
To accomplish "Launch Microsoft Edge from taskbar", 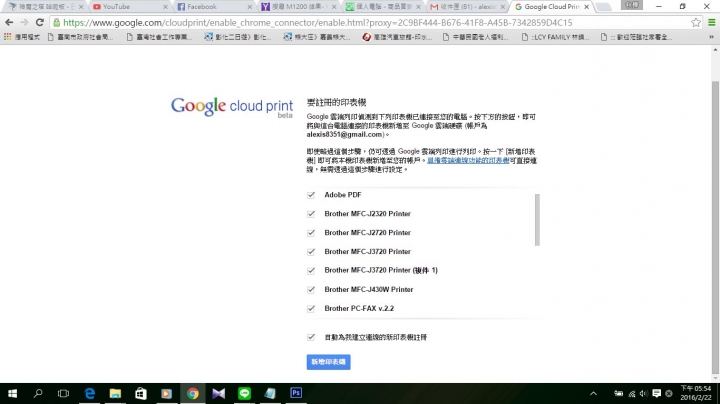I will tap(90, 393).
